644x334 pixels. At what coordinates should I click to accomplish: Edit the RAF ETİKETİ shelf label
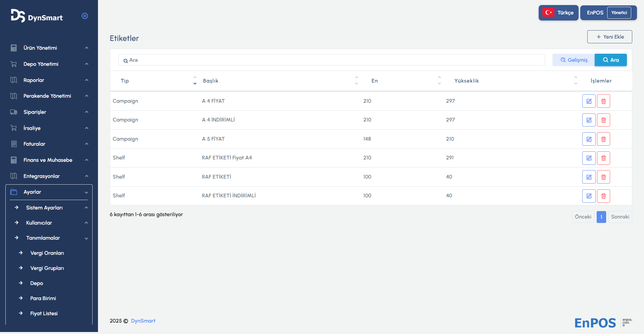pyautogui.click(x=589, y=177)
